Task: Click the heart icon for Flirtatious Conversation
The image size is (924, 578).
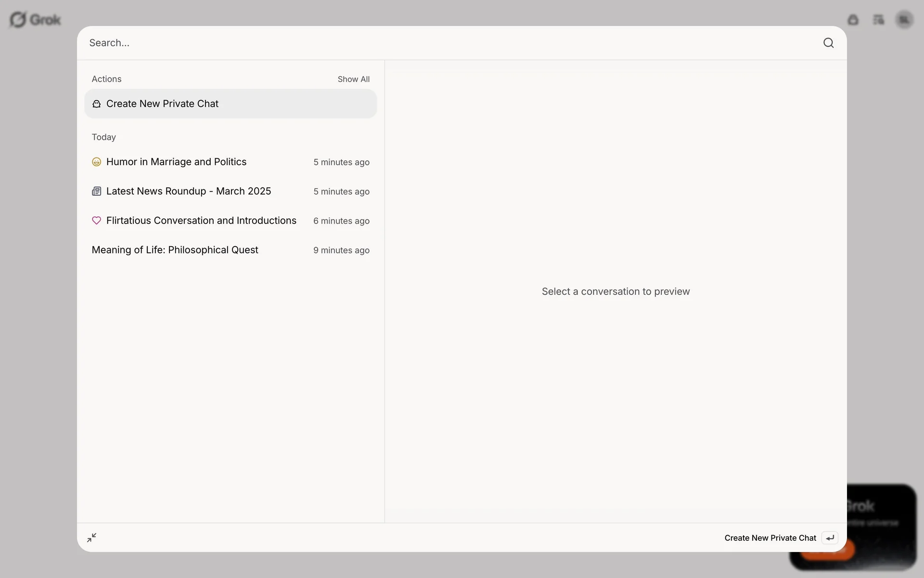Action: click(x=96, y=221)
